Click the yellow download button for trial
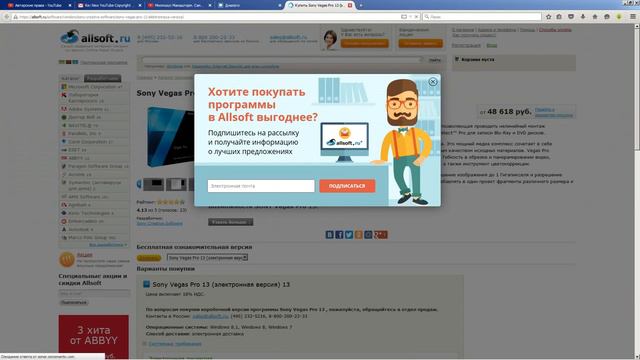The height and width of the screenshot is (360, 640). 149,258
